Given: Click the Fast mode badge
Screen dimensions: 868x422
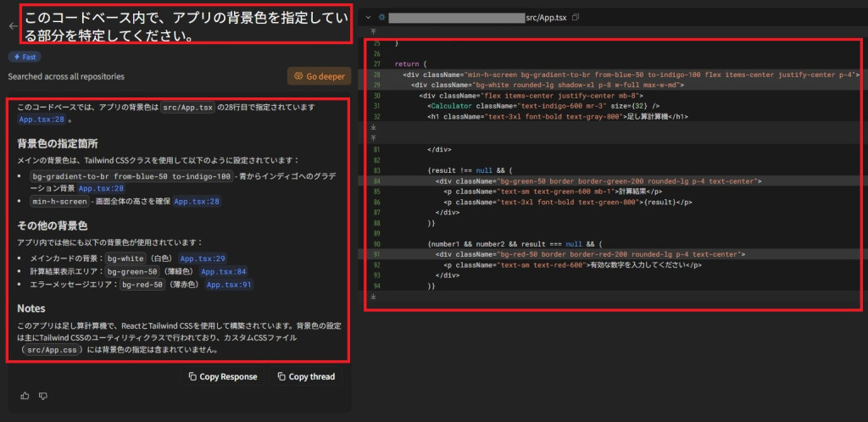Looking at the screenshot, I should click(x=24, y=57).
